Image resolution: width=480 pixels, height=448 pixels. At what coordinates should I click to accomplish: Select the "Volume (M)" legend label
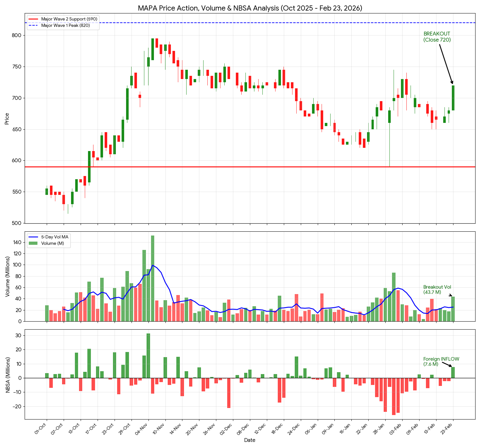[x=52, y=244]
